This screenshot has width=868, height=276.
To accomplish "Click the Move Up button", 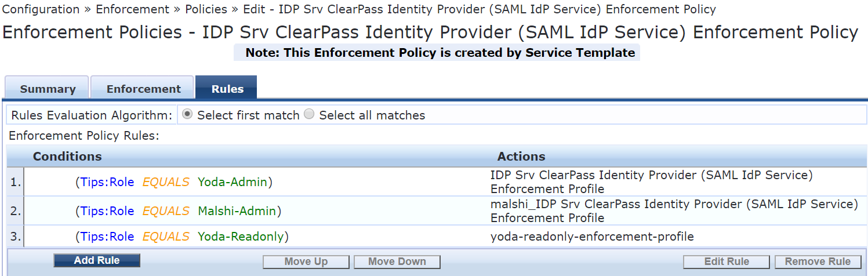I will pos(306,262).
